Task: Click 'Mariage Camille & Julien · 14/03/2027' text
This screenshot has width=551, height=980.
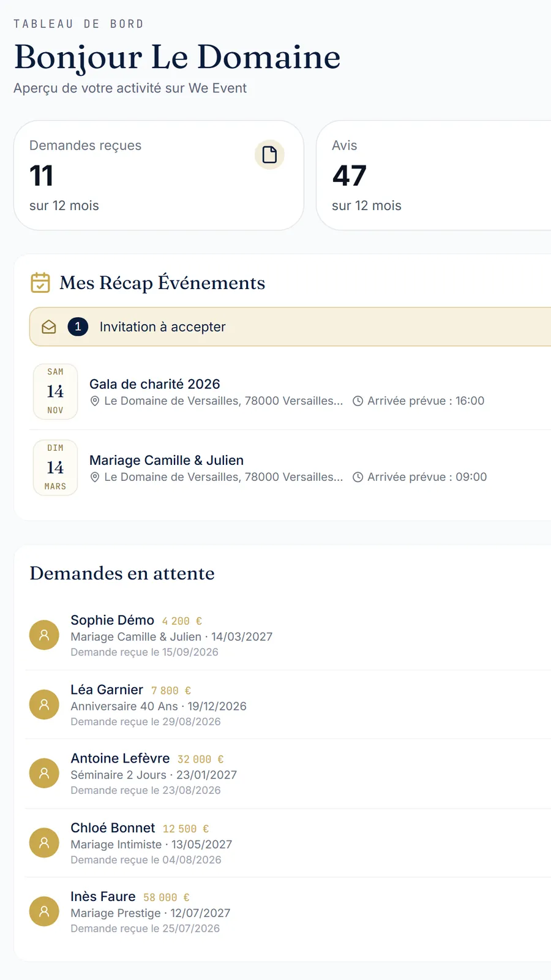Action: (171, 637)
